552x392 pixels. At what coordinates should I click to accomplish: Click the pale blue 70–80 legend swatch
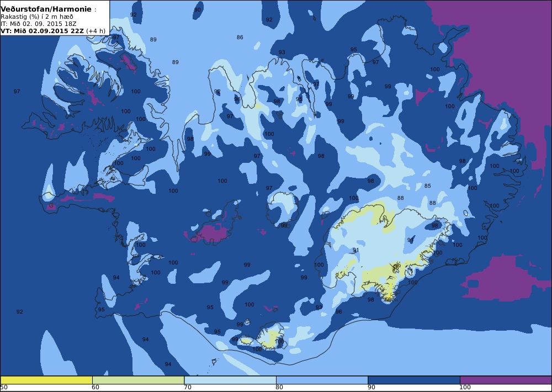(230, 380)
